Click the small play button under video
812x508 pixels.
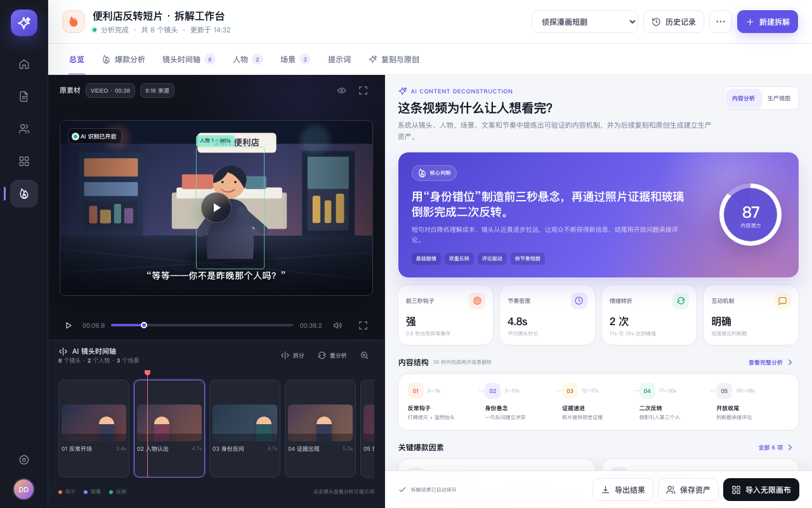pos(69,325)
